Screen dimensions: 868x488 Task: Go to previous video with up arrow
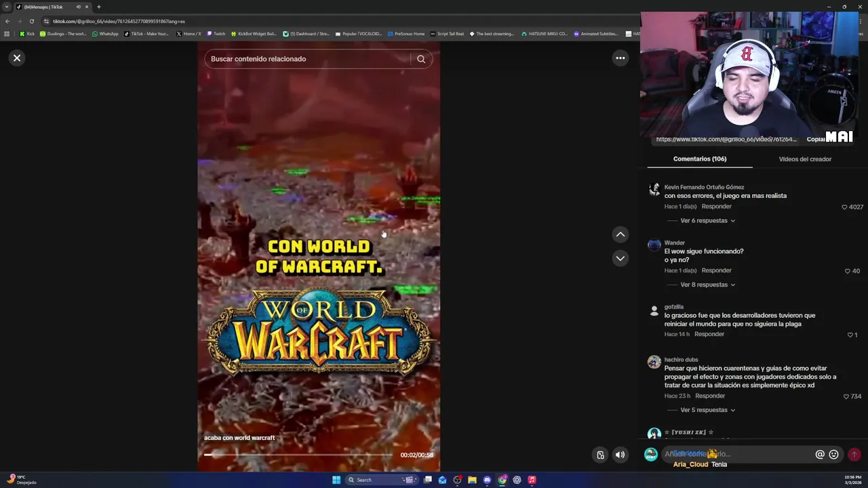620,235
